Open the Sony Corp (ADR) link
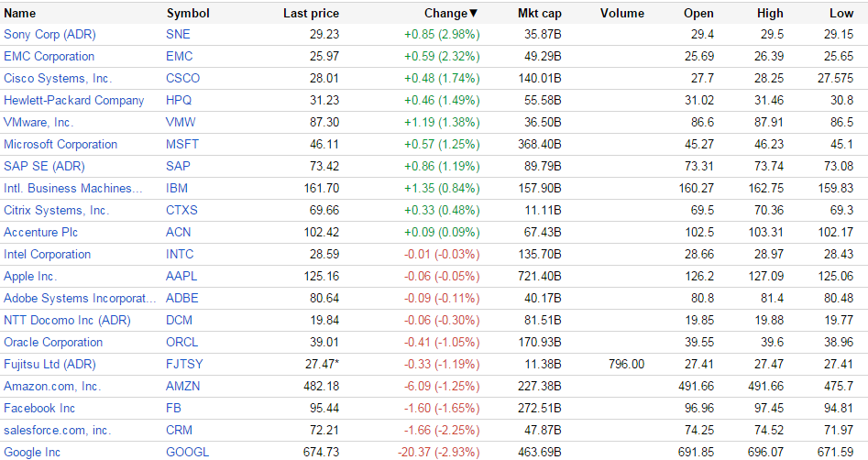Screen dimensions: 868x460 coord(49,34)
